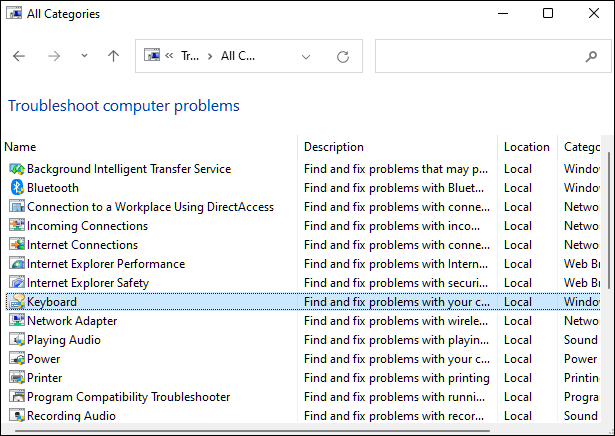The width and height of the screenshot is (615, 436).
Task: Click the Bluetooth troubleshooter icon
Action: (17, 188)
